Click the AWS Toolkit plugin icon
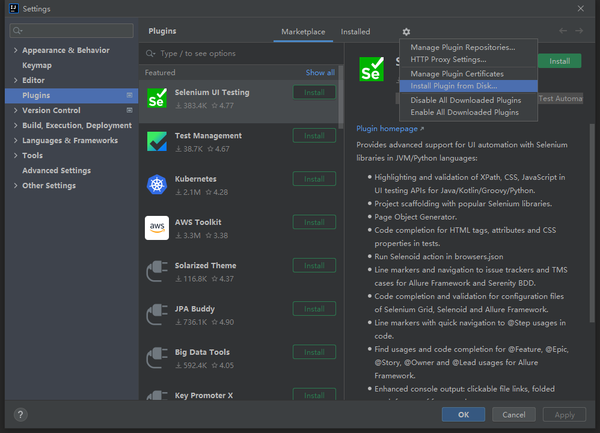The height and width of the screenshot is (433, 600). click(x=156, y=227)
